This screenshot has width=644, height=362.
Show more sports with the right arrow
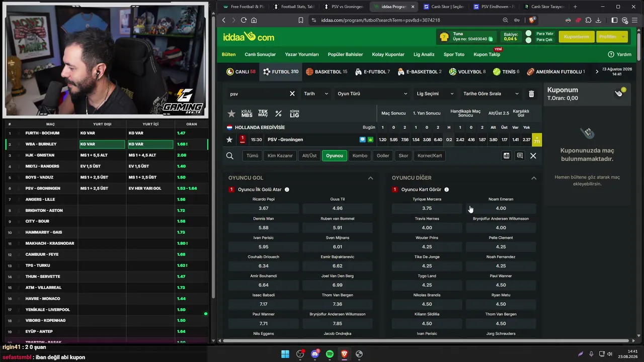tap(597, 72)
